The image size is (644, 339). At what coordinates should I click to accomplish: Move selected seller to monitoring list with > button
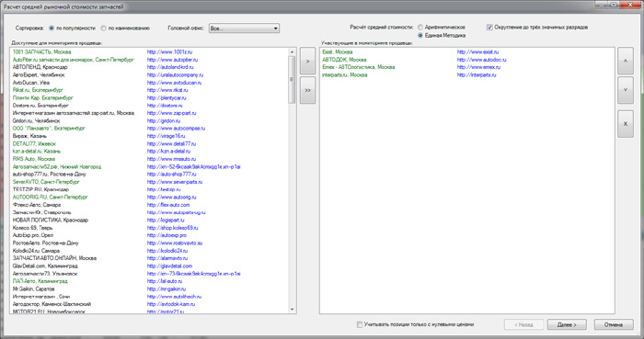pos(307,61)
